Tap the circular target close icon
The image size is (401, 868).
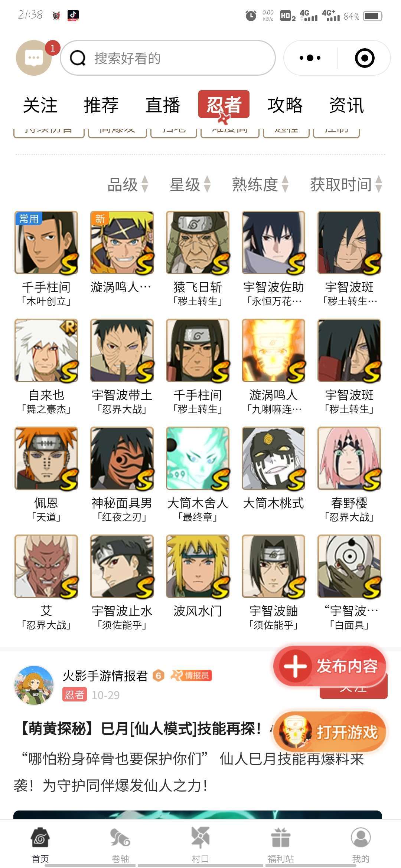[x=365, y=58]
